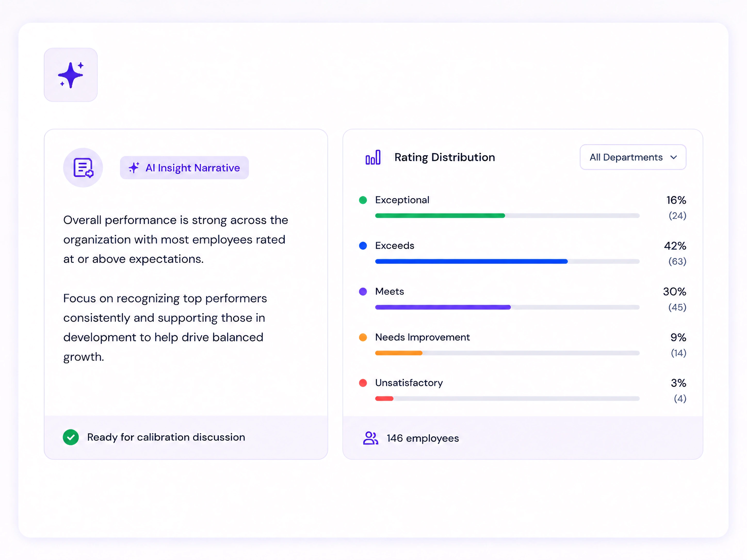Click the green Exceptional dot
Screen dimensions: 747x560
[363, 200]
